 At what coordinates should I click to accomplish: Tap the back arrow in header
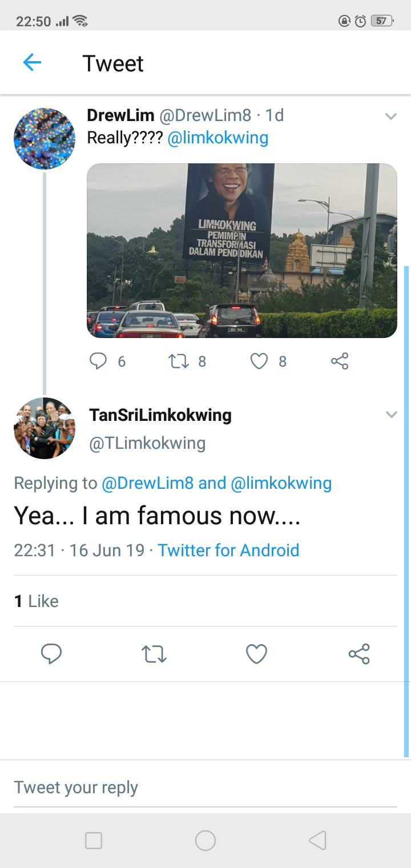click(32, 63)
